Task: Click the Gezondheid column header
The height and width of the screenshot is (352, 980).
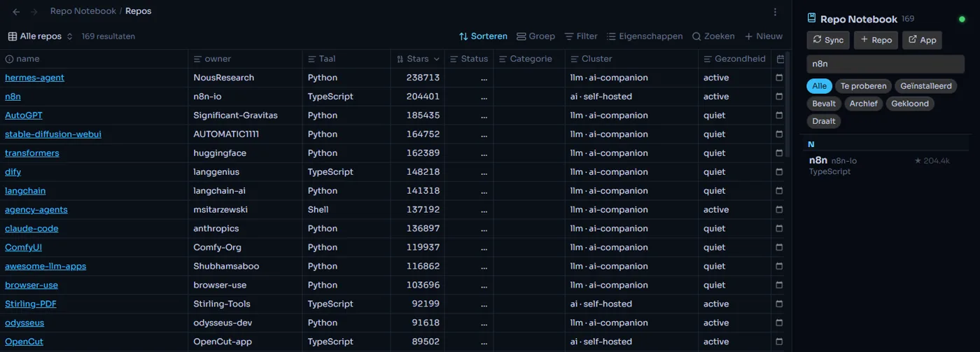Action: (x=734, y=59)
